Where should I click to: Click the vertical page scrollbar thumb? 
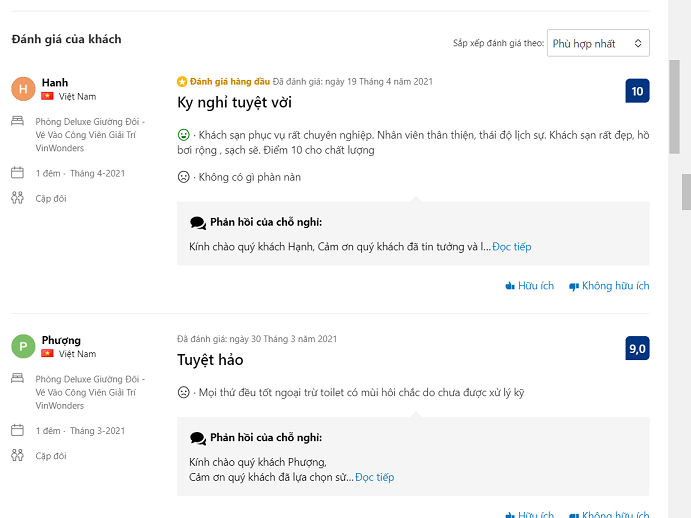tap(674, 107)
